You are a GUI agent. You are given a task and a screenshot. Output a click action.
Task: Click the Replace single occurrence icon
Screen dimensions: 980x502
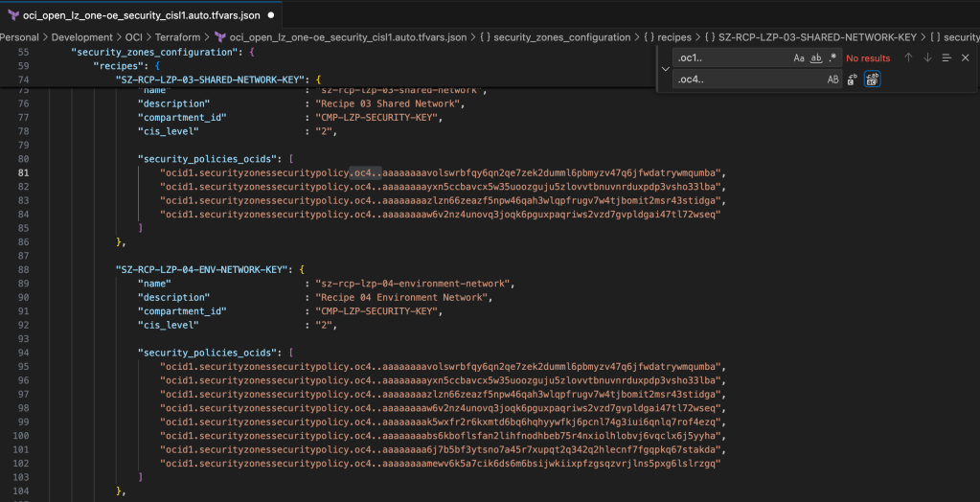pos(853,80)
